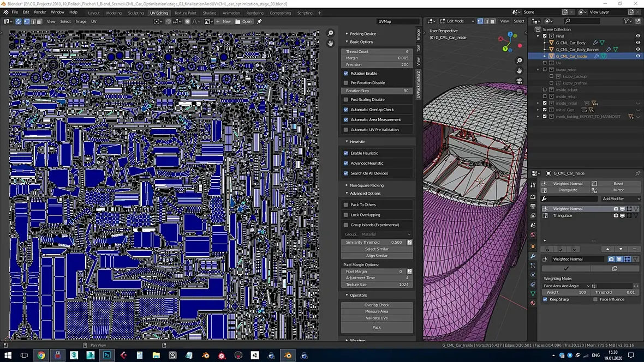Click the zoom magnifier in UV editor
This screenshot has width=644, height=362.
point(330,33)
